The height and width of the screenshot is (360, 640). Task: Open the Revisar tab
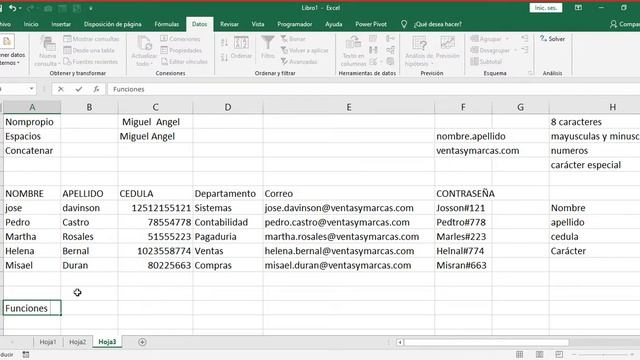(229, 24)
